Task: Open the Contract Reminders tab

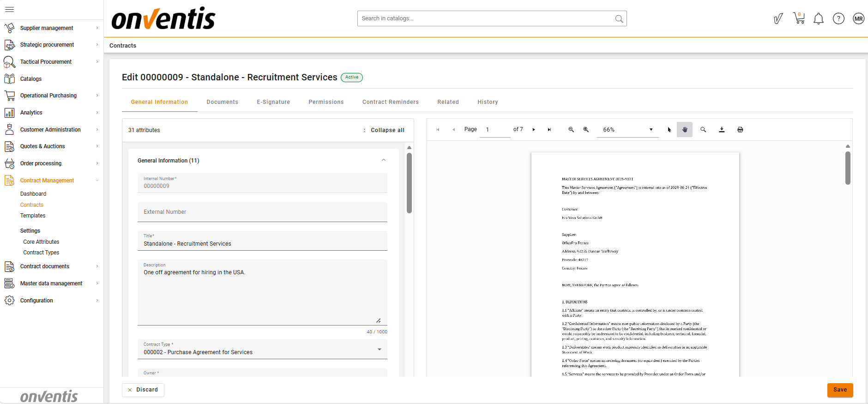Action: pos(390,102)
